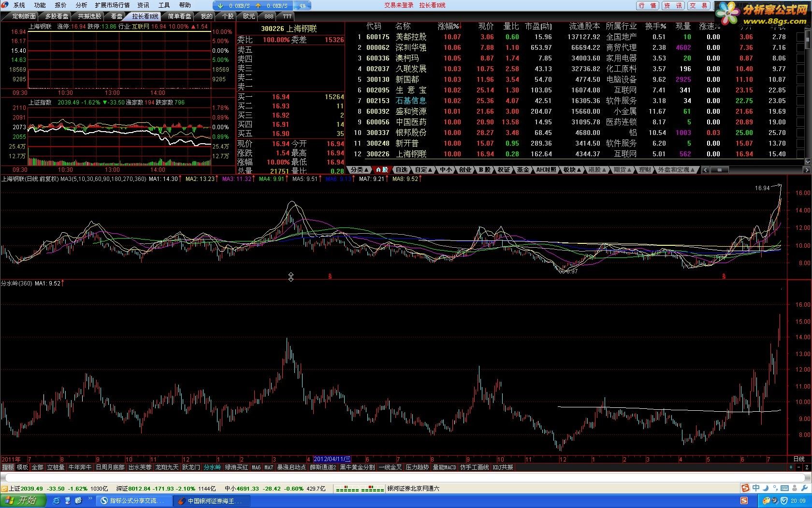Click the 日线 period label

coord(799,459)
